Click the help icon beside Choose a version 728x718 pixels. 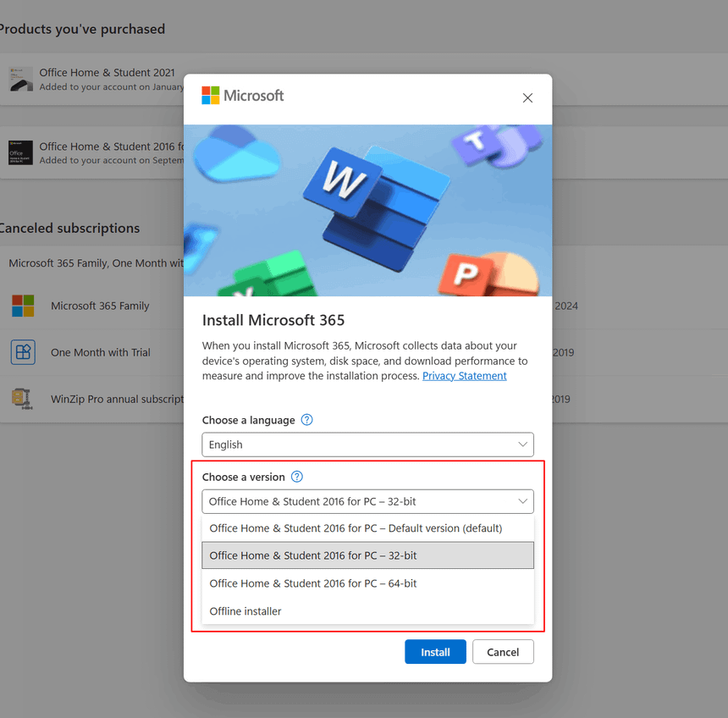pyautogui.click(x=296, y=477)
